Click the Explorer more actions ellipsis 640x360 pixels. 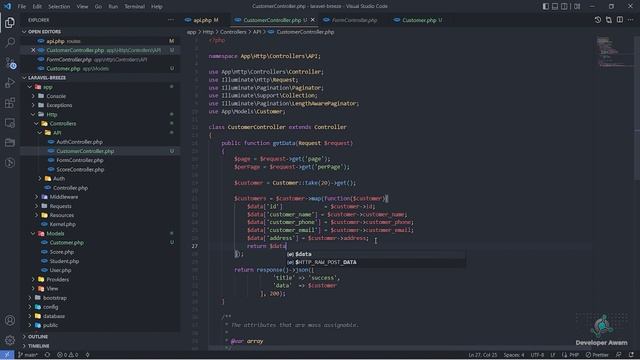171,20
